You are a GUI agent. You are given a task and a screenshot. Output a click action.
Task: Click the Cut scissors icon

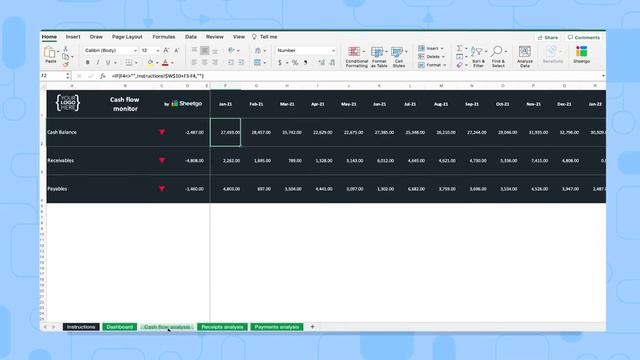[x=65, y=49]
